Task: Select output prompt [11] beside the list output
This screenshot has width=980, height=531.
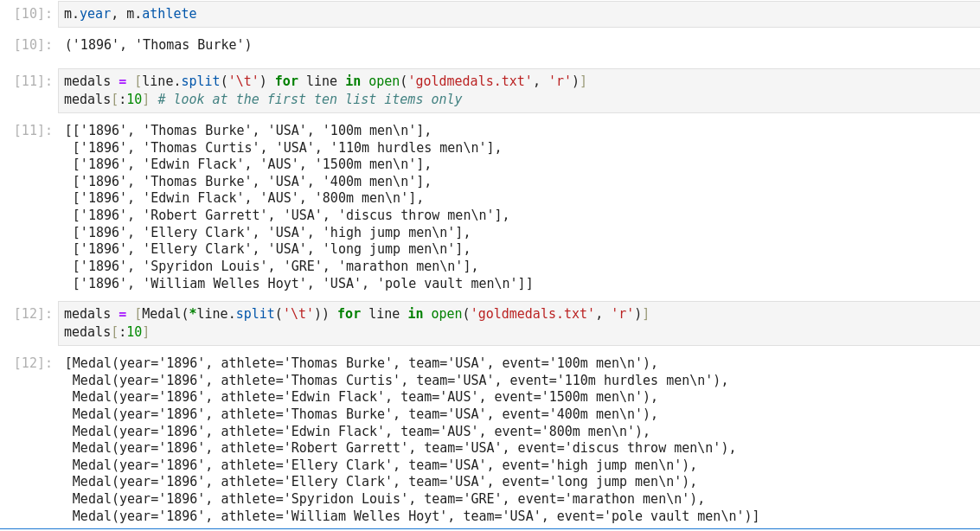Action: pos(34,131)
